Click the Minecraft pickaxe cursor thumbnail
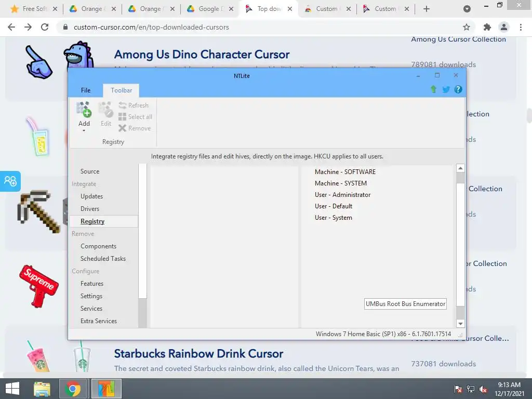532x399 pixels. pos(39,211)
